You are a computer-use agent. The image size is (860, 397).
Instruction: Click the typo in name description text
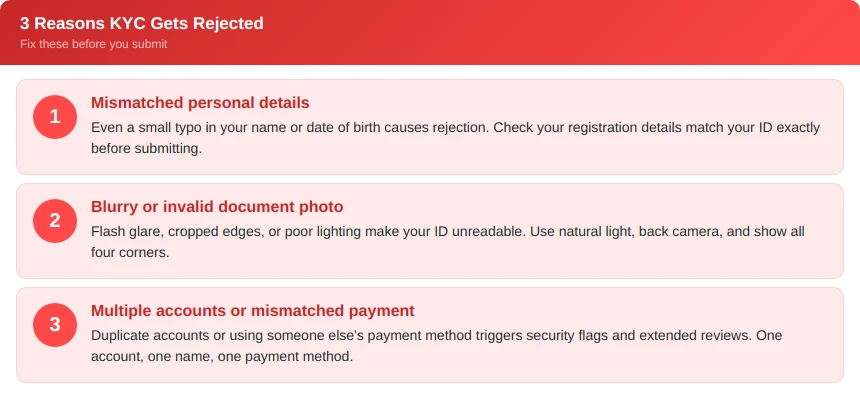(x=455, y=138)
